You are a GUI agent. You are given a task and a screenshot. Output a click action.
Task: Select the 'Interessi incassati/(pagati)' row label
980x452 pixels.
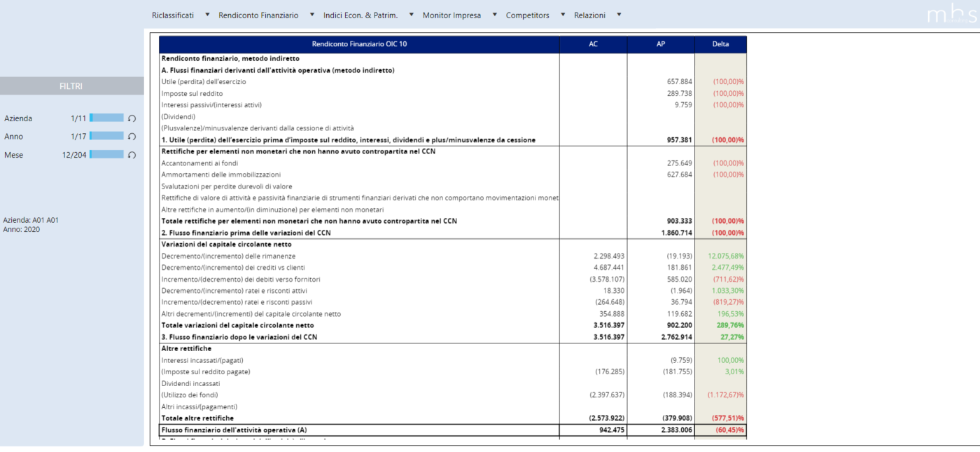pyautogui.click(x=202, y=360)
